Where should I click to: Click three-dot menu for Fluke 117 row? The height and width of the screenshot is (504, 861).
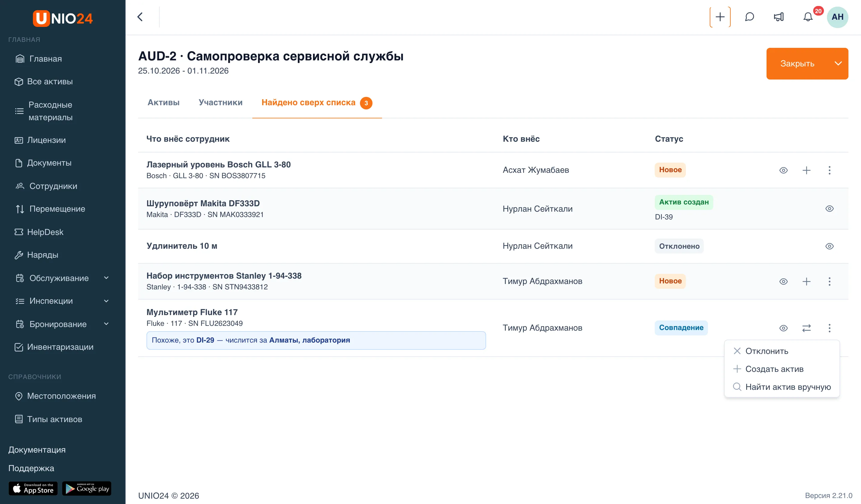[x=829, y=328]
